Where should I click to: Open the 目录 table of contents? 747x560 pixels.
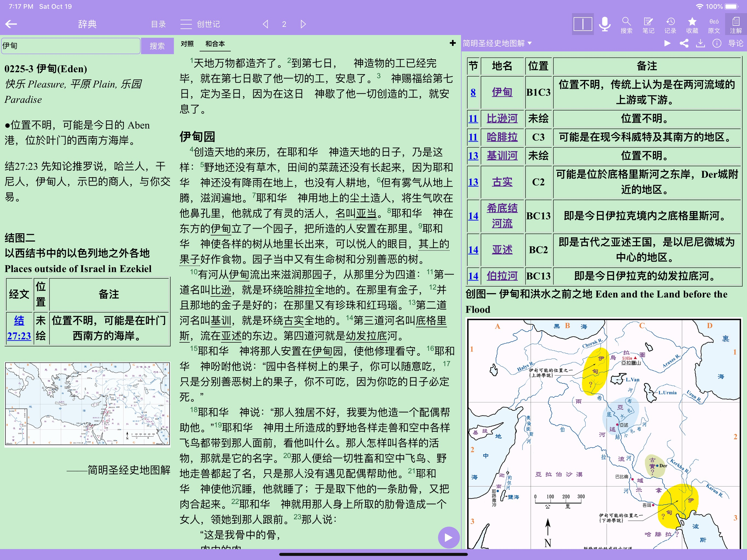pos(158,24)
